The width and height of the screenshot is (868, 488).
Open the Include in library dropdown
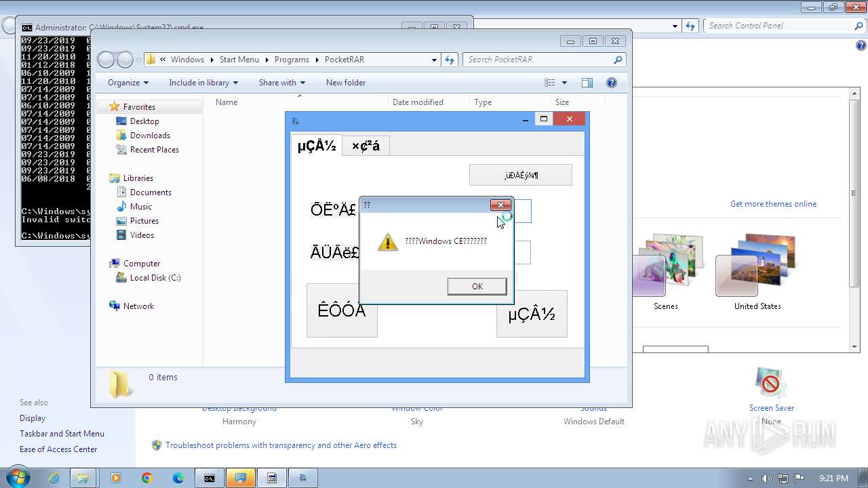[203, 83]
